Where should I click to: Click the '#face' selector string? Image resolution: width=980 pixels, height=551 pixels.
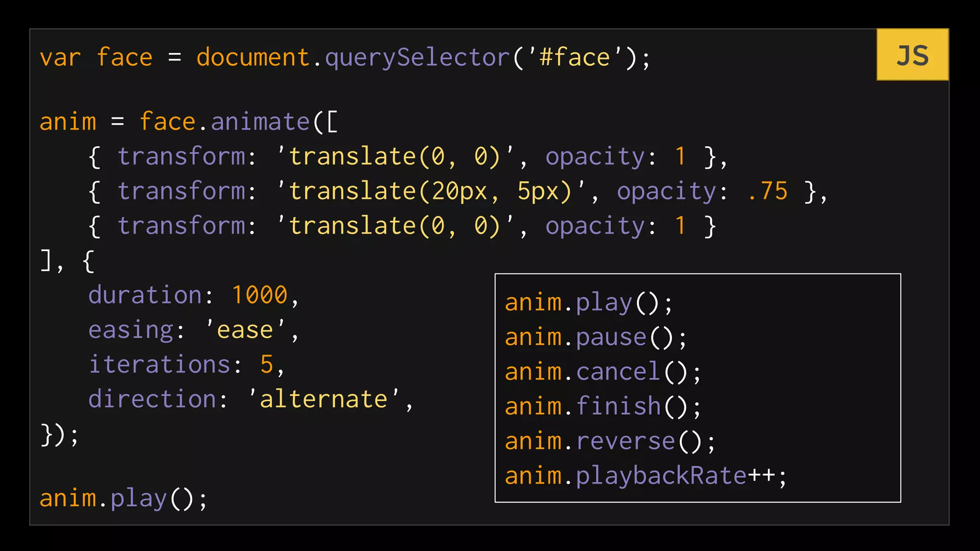pyautogui.click(x=574, y=57)
